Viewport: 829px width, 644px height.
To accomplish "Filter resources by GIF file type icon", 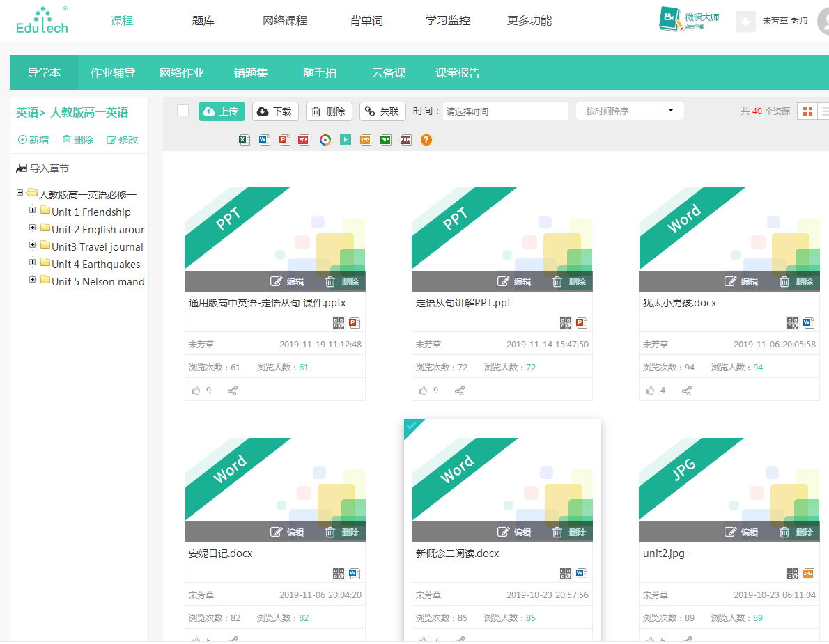I will click(385, 140).
